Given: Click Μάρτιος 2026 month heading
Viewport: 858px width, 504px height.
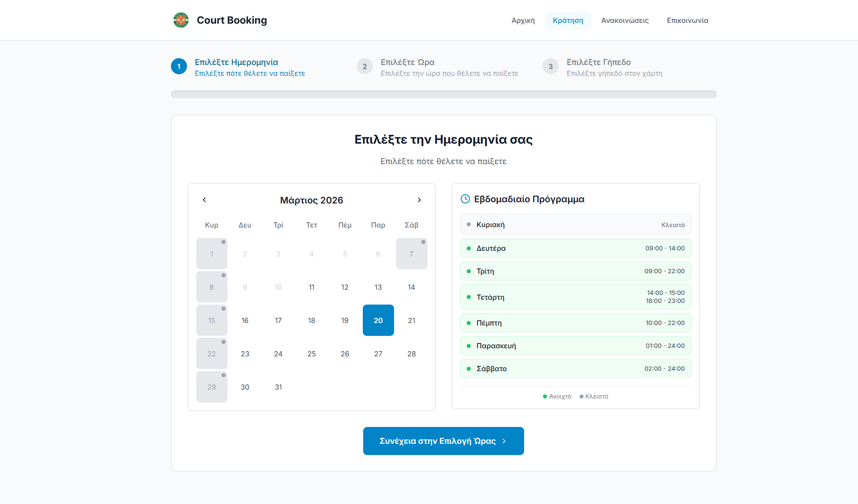Looking at the screenshot, I should (x=311, y=200).
